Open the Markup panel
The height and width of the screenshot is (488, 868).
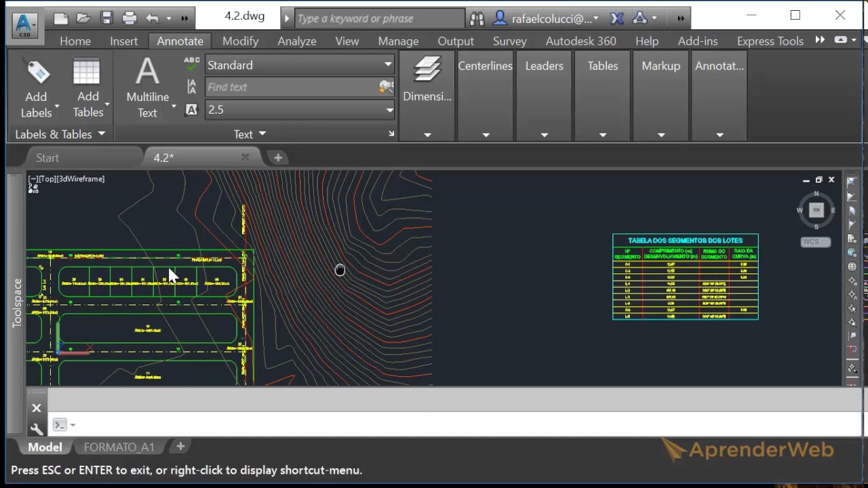click(x=661, y=96)
